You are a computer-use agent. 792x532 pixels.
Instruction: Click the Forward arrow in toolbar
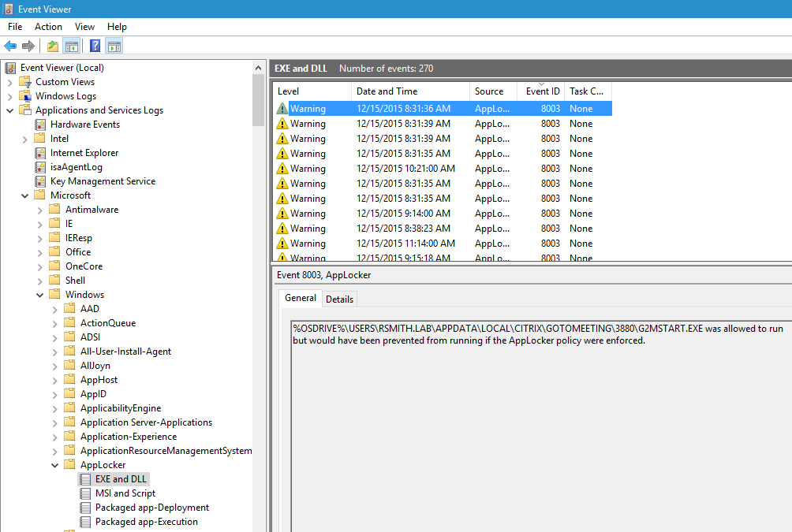tap(28, 47)
